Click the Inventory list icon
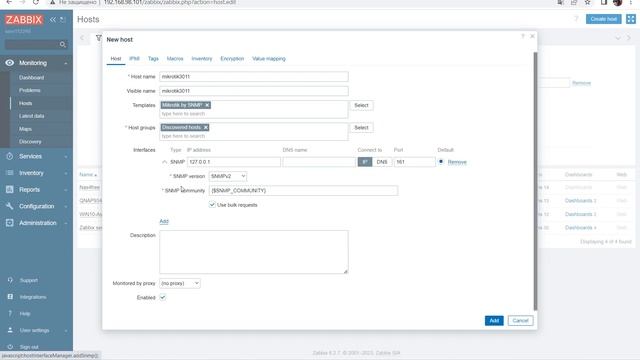The height and width of the screenshot is (360, 640). [10, 173]
